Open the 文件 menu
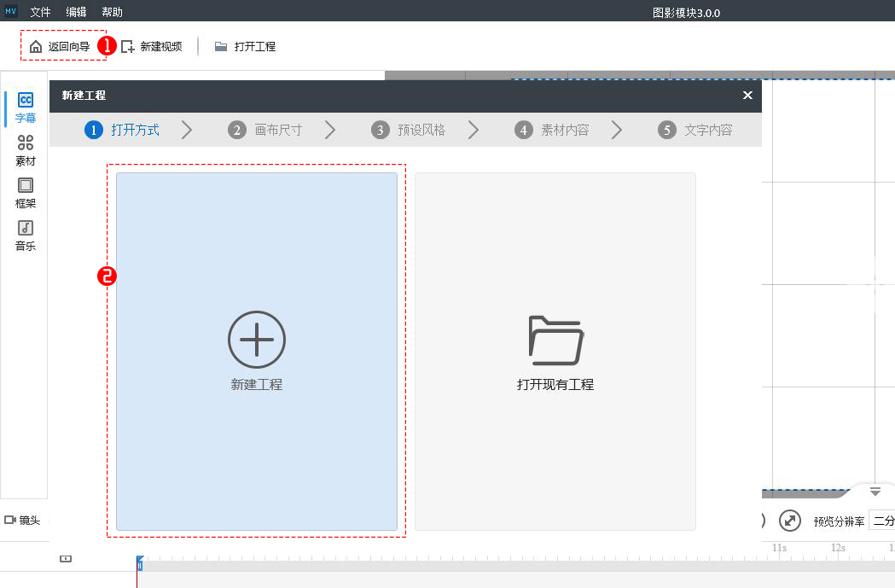895x588 pixels. [x=41, y=13]
